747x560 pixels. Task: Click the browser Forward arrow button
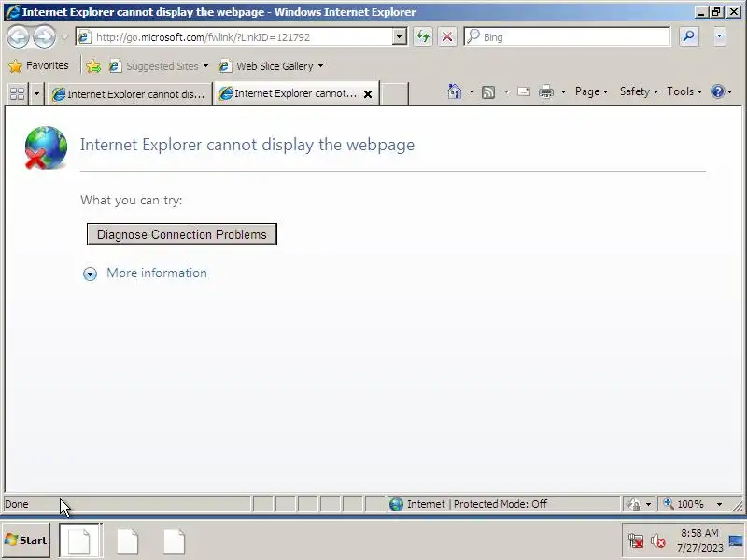click(x=44, y=36)
